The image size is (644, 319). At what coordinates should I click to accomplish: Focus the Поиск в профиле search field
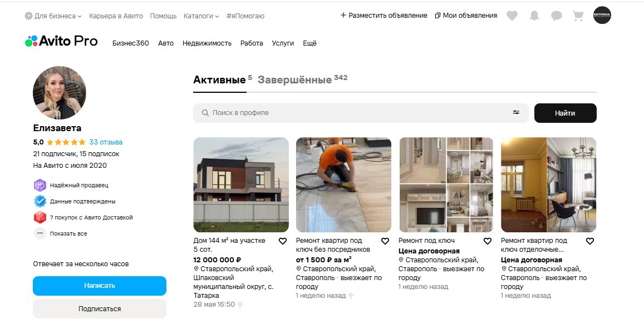click(361, 113)
